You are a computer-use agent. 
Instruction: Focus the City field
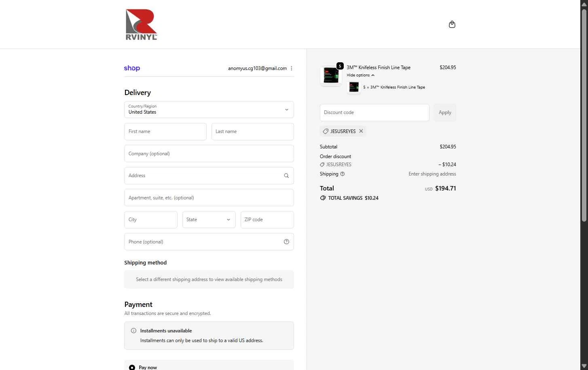tap(151, 220)
